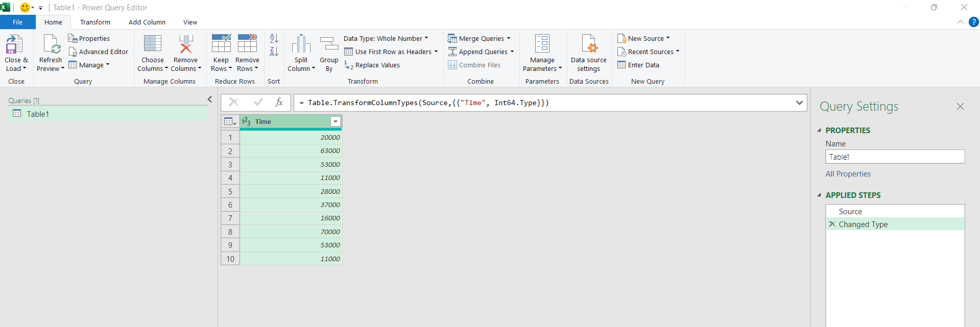Viewport: 980px width, 327px height.
Task: Click the cell containing 20000
Action: pyautogui.click(x=291, y=137)
